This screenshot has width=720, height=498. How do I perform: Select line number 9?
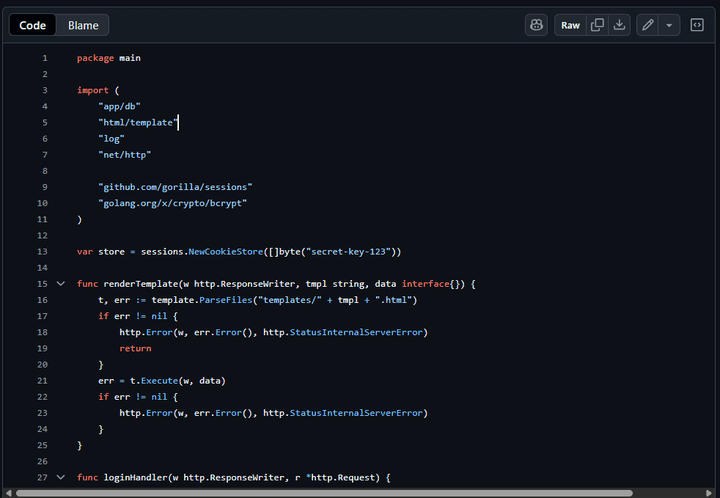(x=45, y=187)
